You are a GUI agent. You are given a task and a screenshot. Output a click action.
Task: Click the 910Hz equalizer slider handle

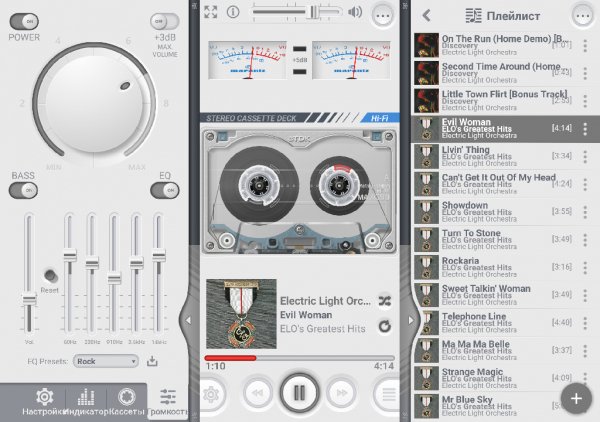[x=114, y=278]
